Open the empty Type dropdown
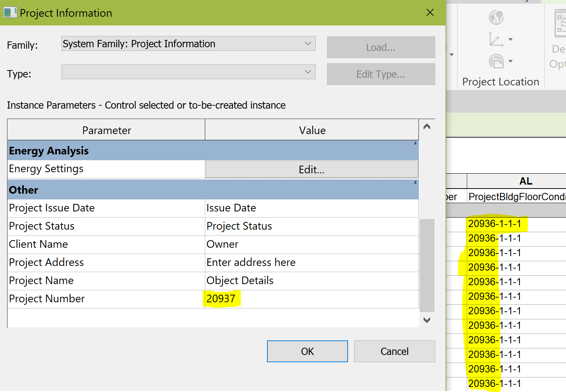Screen dimensions: 566x392 (x=308, y=72)
